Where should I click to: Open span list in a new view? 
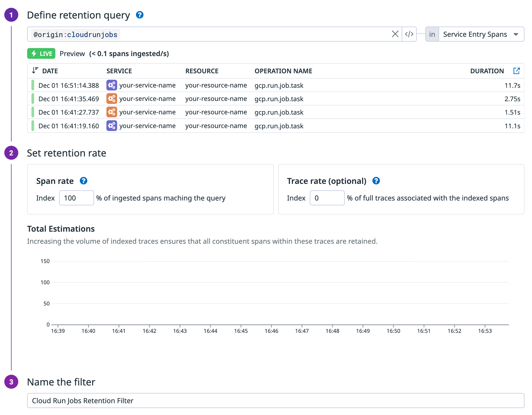(517, 71)
